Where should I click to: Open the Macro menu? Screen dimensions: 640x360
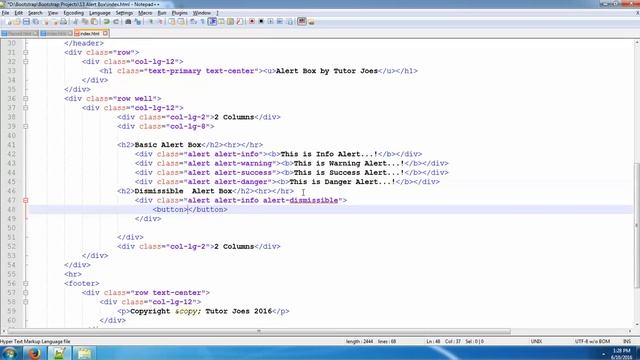point(145,13)
